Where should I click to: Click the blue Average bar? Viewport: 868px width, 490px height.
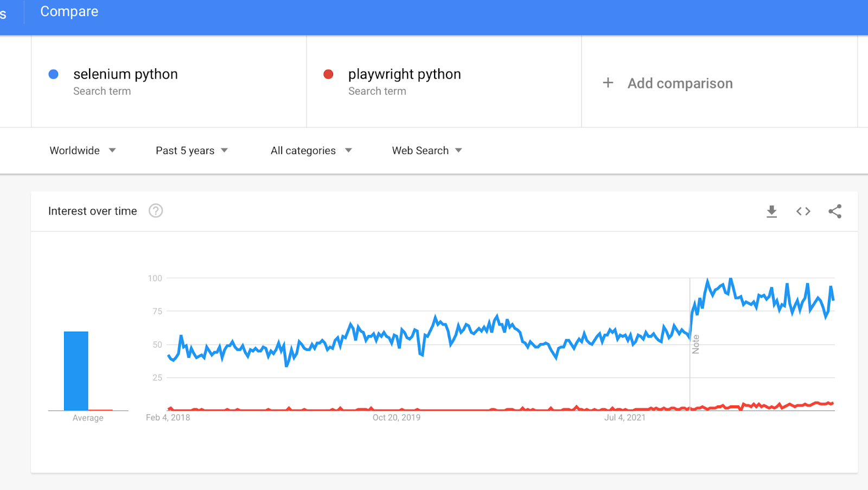click(x=76, y=371)
